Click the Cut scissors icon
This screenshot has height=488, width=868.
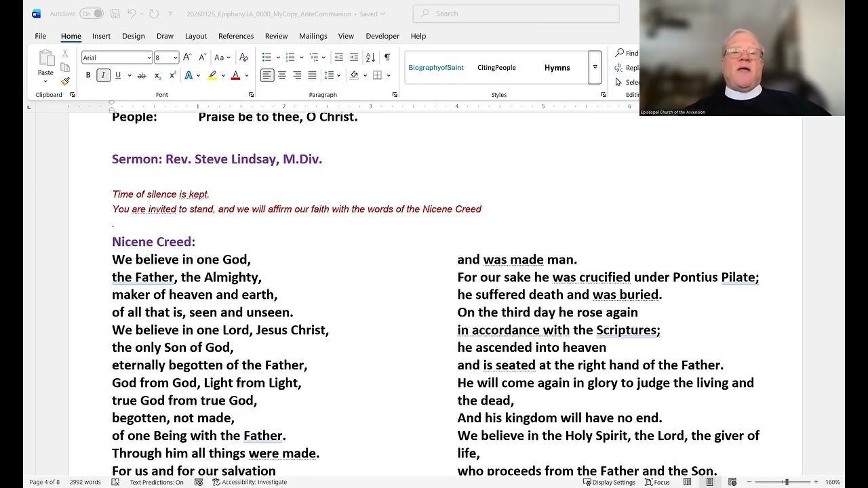coord(65,54)
